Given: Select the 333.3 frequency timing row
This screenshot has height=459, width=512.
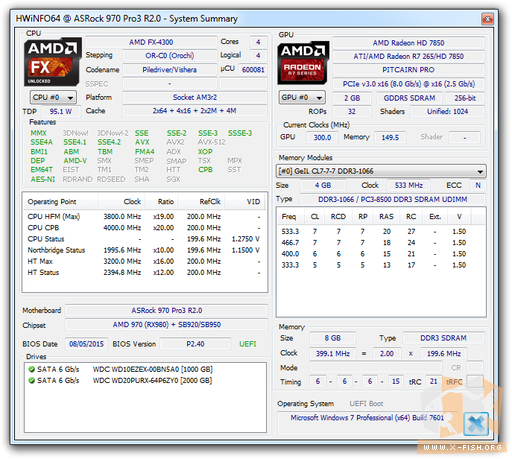Looking at the screenshot, I should (381, 265).
